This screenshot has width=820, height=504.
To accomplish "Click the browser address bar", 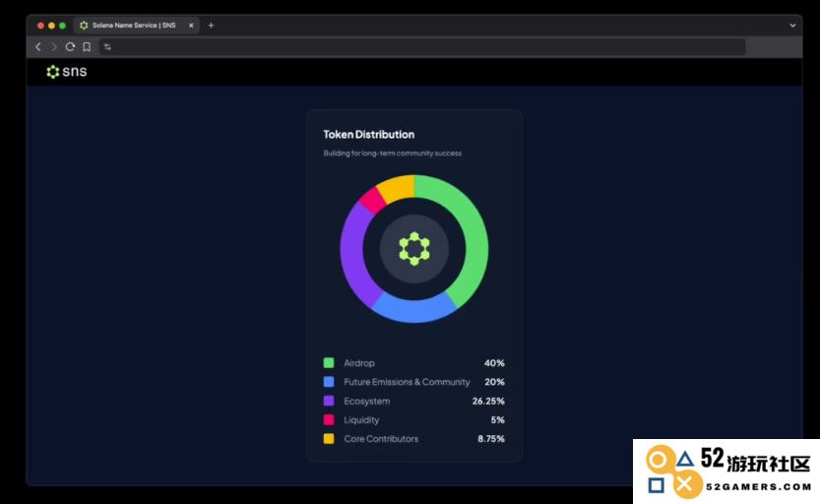I will 422,47.
